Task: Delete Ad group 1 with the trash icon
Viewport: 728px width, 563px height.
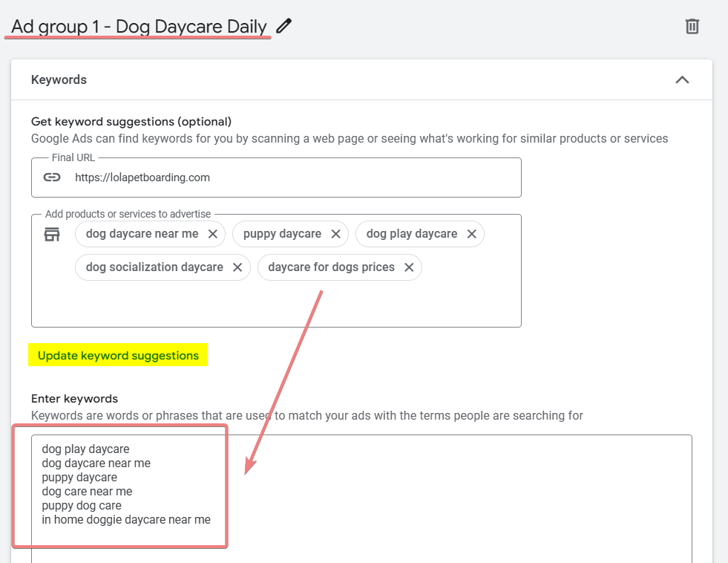Action: (692, 26)
